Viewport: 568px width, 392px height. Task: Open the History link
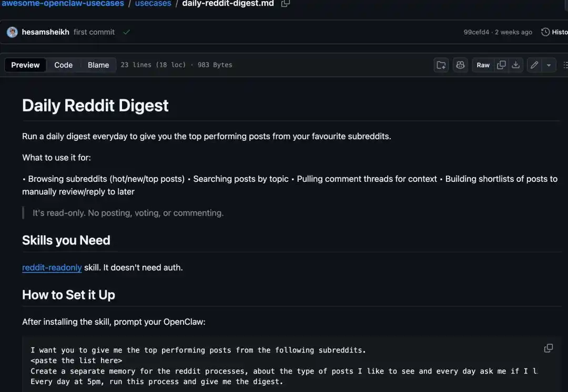click(x=554, y=32)
